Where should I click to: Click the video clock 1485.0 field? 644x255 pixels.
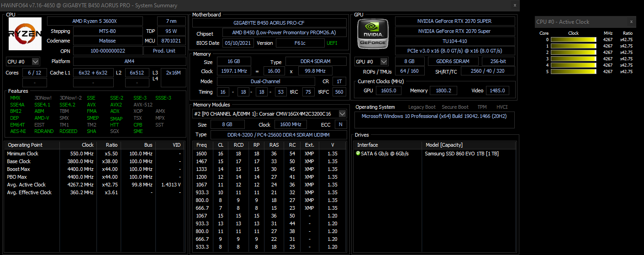click(x=497, y=90)
